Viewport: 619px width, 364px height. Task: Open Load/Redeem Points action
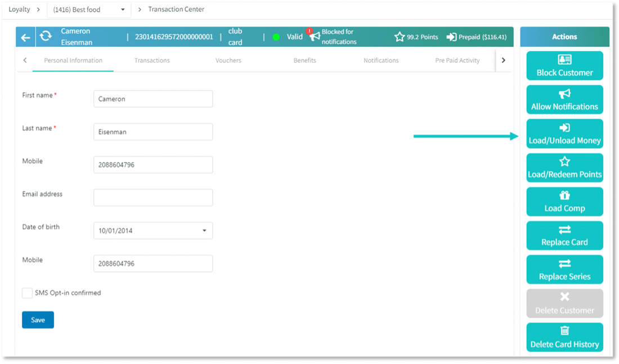coord(564,168)
